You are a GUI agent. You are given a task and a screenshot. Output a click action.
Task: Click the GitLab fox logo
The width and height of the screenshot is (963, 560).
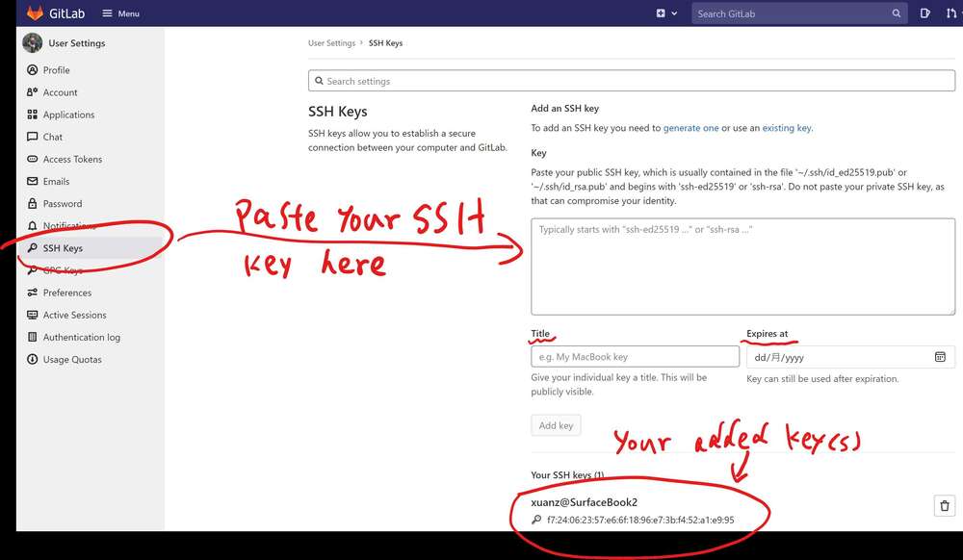(x=35, y=13)
